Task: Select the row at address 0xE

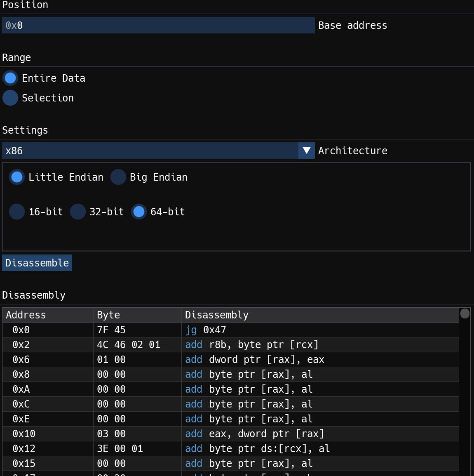Action: pyautogui.click(x=230, y=419)
